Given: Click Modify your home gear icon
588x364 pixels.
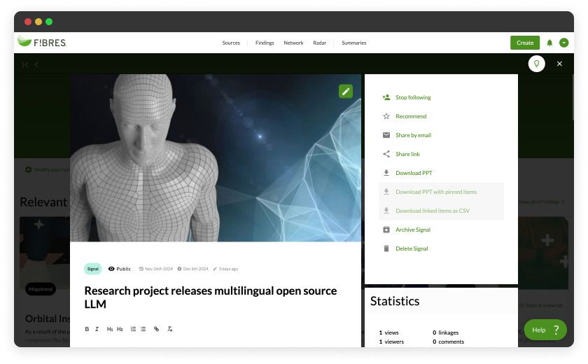Looking at the screenshot, I should point(28,170).
